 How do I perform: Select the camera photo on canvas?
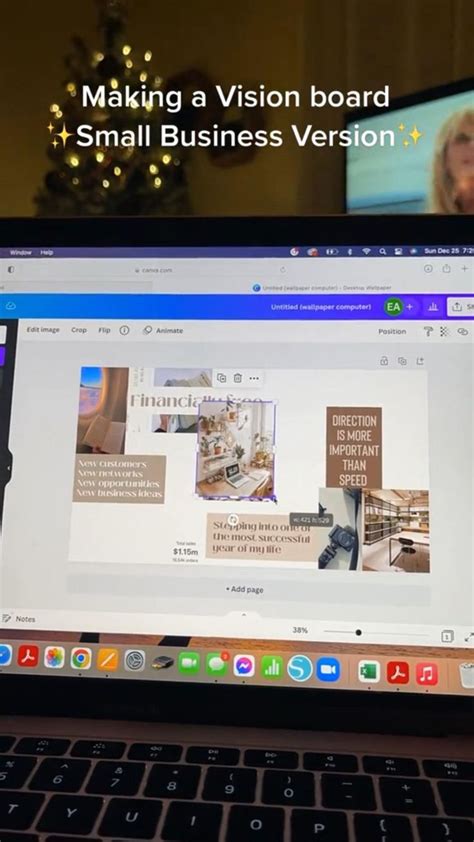click(339, 529)
